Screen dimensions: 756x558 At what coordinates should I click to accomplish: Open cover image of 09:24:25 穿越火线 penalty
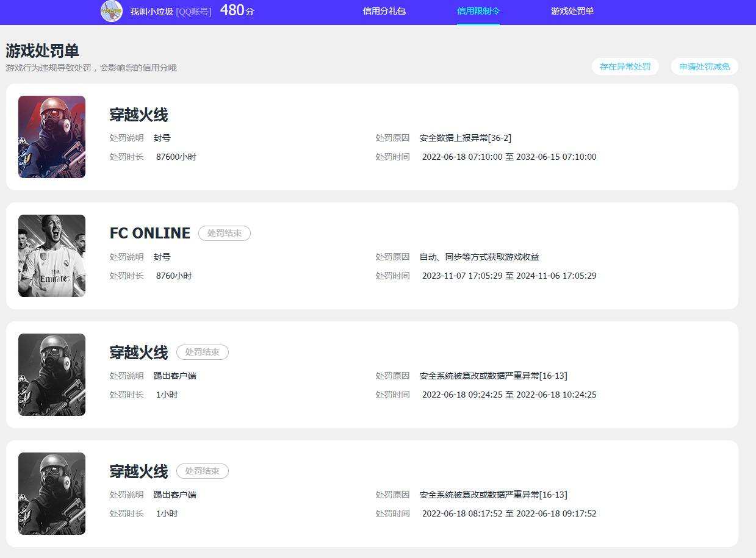tap(52, 374)
